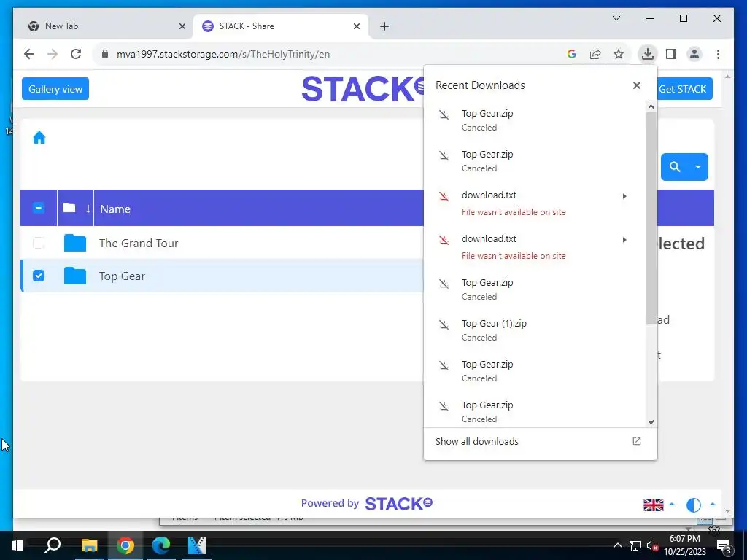The height and width of the screenshot is (560, 747).
Task: Click the STACK logo at page top
Action: pos(362,89)
